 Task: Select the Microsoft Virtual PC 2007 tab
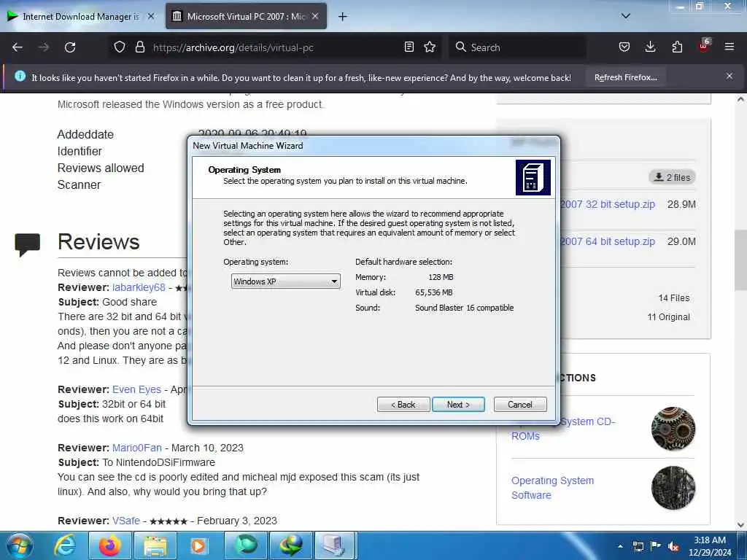246,16
